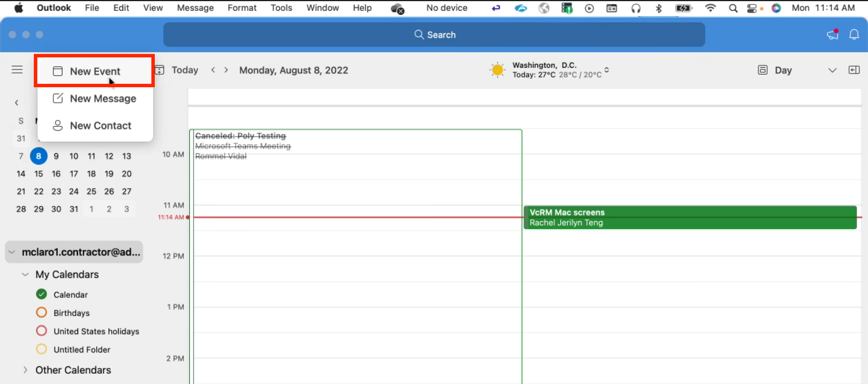Screen dimensions: 868x384
Task: Click the calendar icon beside Today
Action: coord(159,70)
